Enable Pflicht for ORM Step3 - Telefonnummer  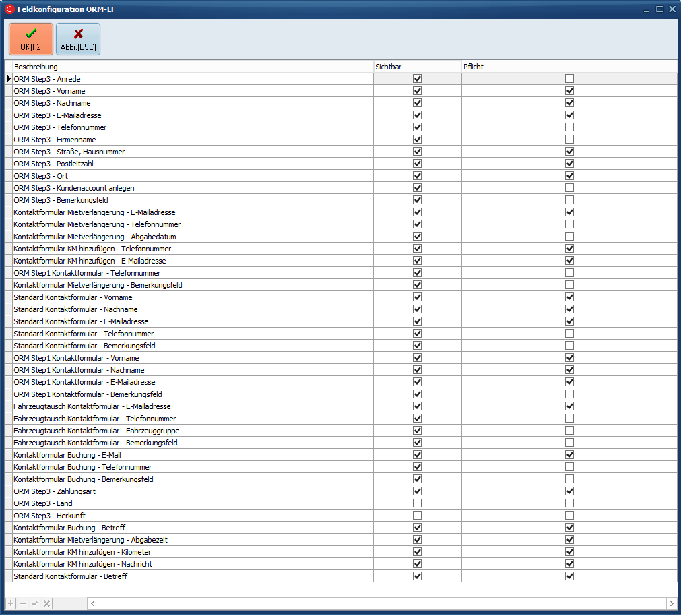click(569, 127)
